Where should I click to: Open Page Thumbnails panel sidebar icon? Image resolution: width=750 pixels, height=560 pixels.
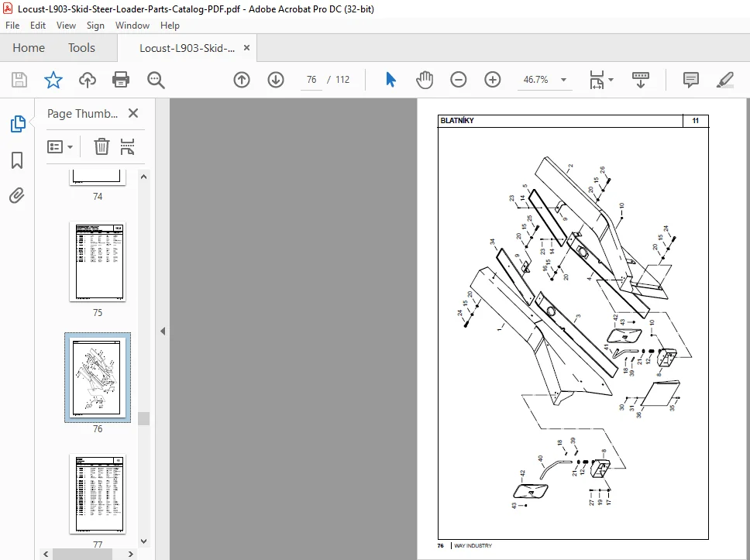(18, 124)
